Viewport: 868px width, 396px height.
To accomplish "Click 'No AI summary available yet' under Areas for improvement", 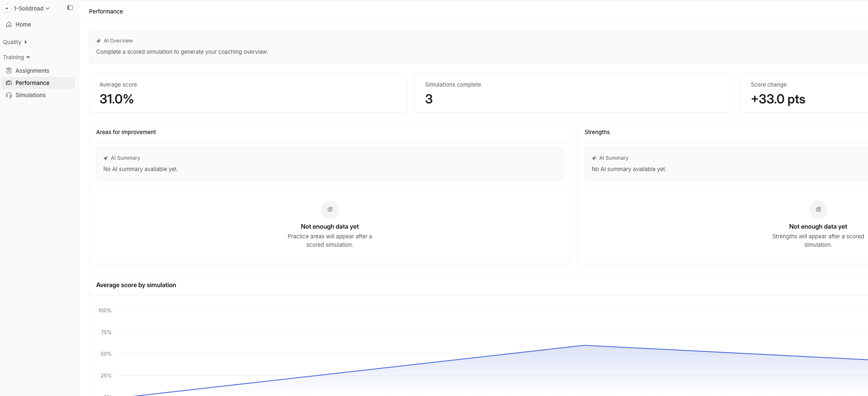I will (141, 169).
